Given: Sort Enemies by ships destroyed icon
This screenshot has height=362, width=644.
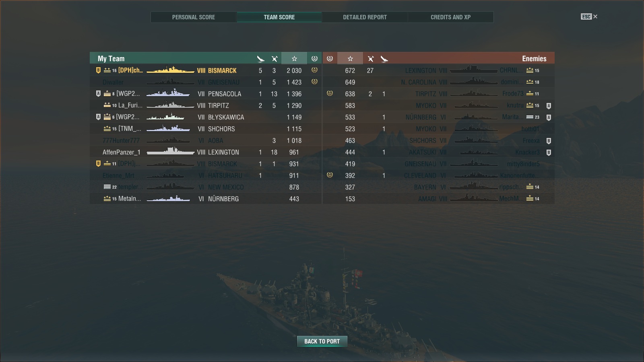Looking at the screenshot, I should (x=371, y=59).
